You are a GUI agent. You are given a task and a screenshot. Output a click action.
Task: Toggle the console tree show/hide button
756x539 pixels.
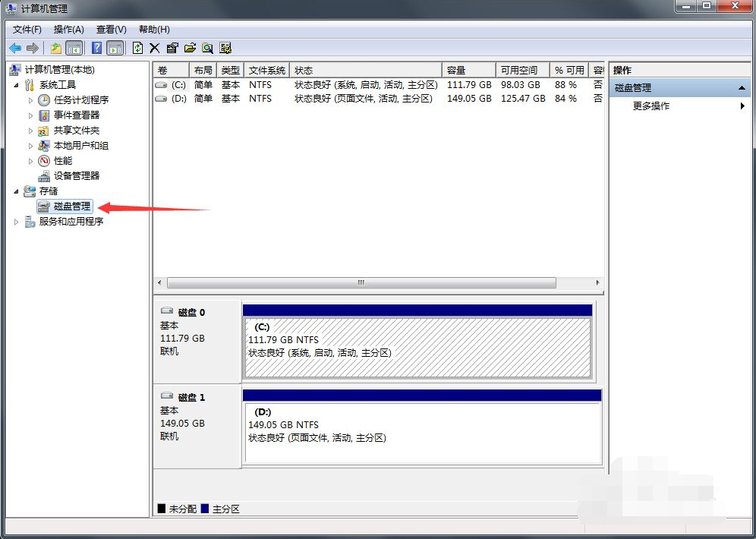(74, 48)
